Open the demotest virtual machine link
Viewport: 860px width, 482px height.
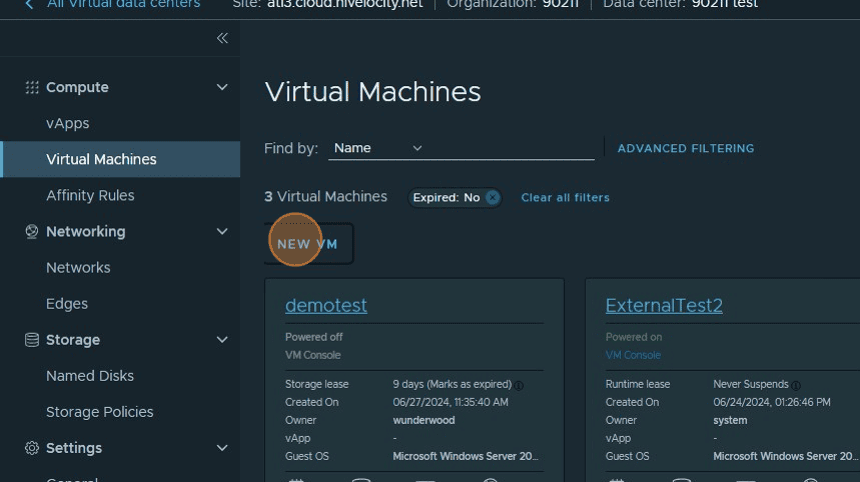click(326, 306)
